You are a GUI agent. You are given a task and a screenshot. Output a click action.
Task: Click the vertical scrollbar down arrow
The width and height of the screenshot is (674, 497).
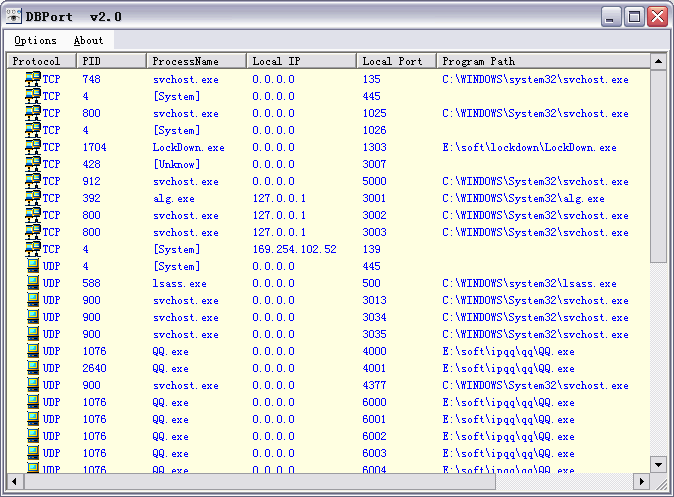coord(658,464)
